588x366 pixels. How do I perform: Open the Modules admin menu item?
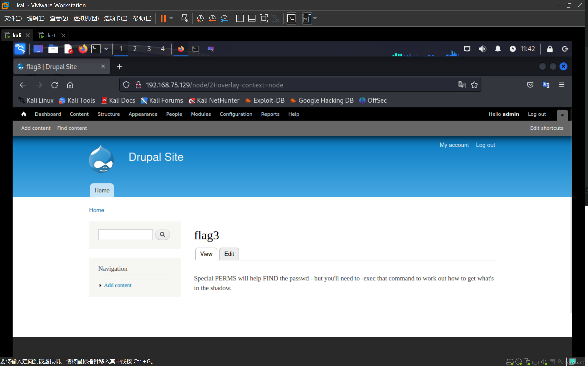point(201,114)
